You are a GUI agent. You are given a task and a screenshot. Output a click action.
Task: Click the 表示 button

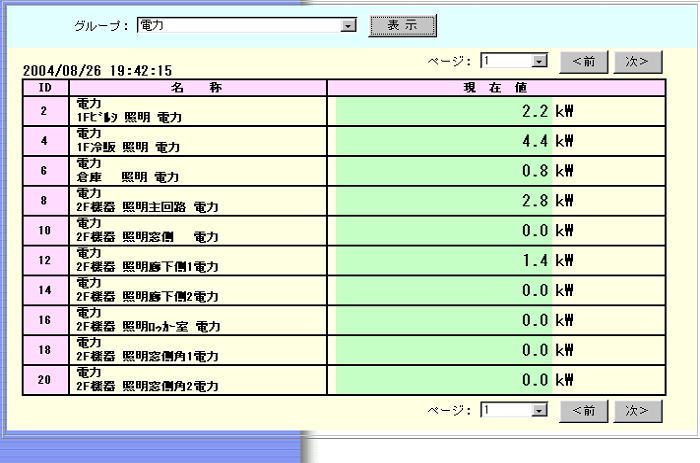coord(402,25)
